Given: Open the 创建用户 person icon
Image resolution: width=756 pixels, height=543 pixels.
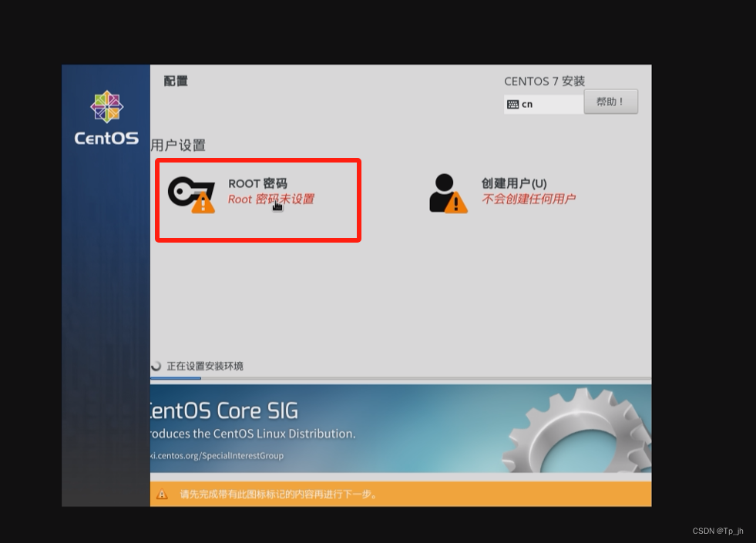Looking at the screenshot, I should click(x=448, y=193).
